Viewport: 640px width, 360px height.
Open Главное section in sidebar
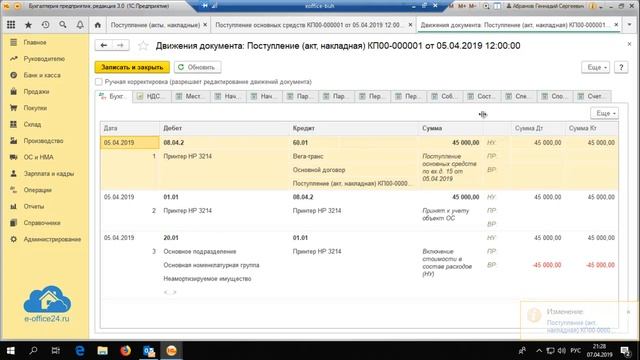tap(35, 42)
